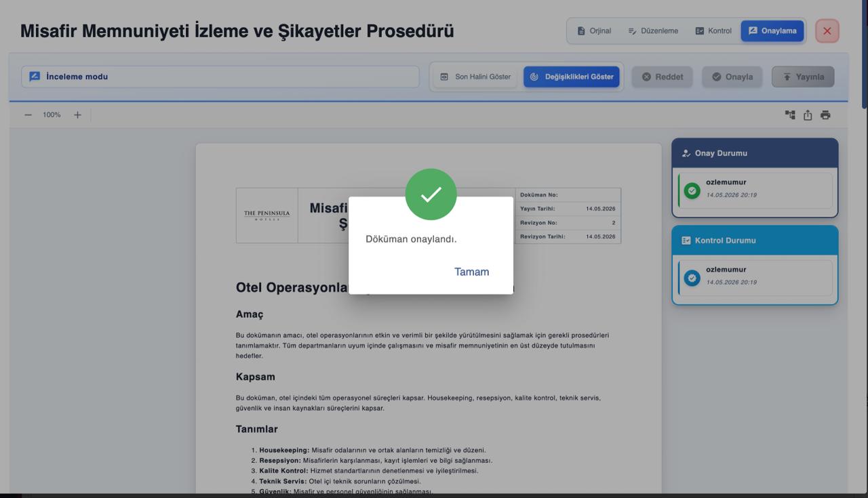Click the Kontrol Durumu checklist icon

(686, 241)
